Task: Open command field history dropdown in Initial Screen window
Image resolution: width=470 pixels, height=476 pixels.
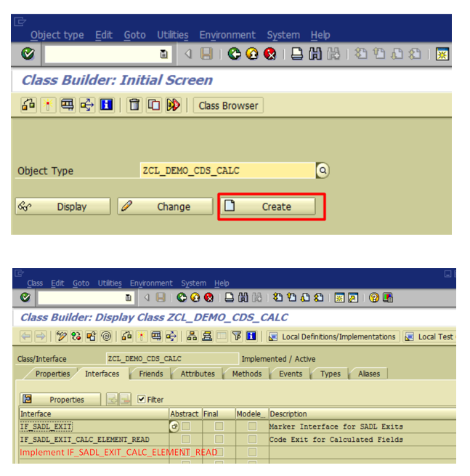Action: click(x=164, y=55)
